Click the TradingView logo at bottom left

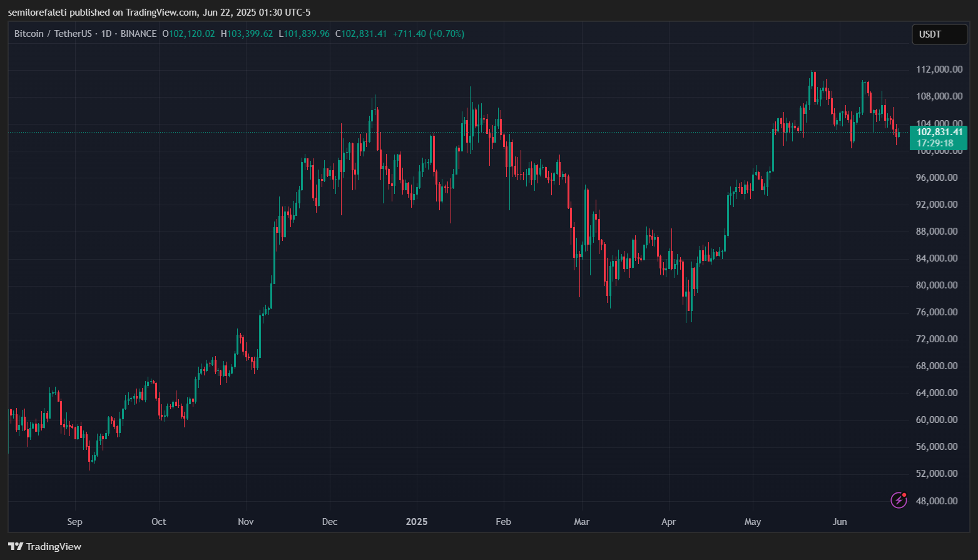coord(45,546)
